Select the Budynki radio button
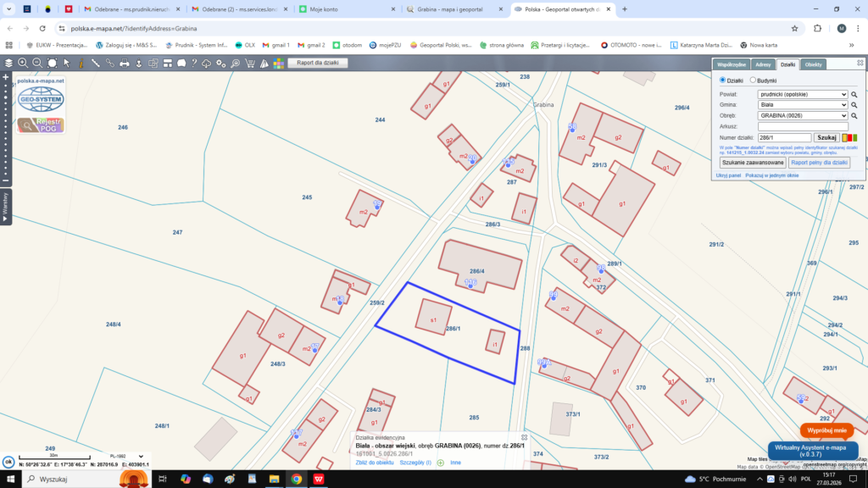 751,80
